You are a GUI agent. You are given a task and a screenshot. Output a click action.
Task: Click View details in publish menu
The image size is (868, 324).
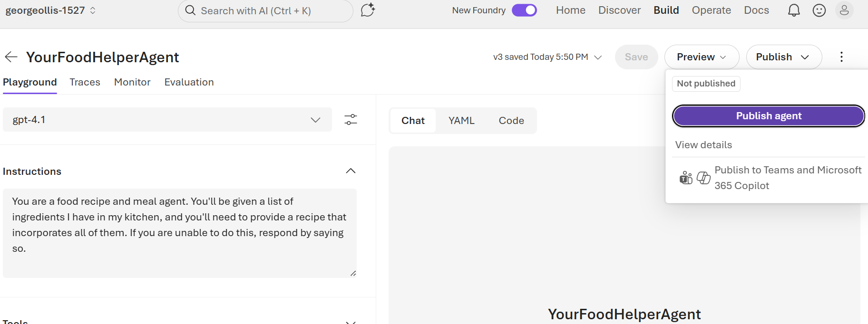[703, 145]
